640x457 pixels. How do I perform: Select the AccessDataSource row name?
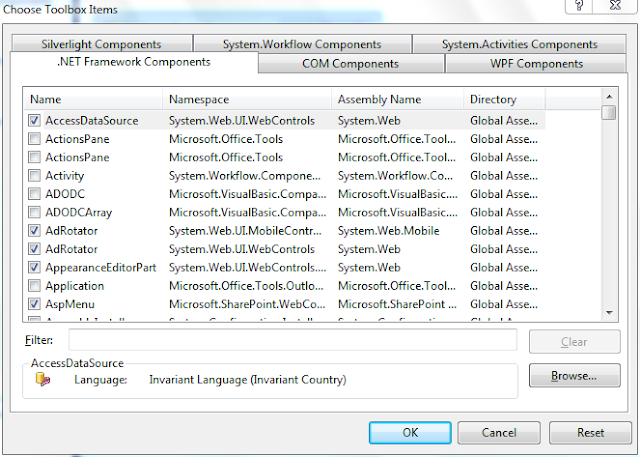[92, 121]
